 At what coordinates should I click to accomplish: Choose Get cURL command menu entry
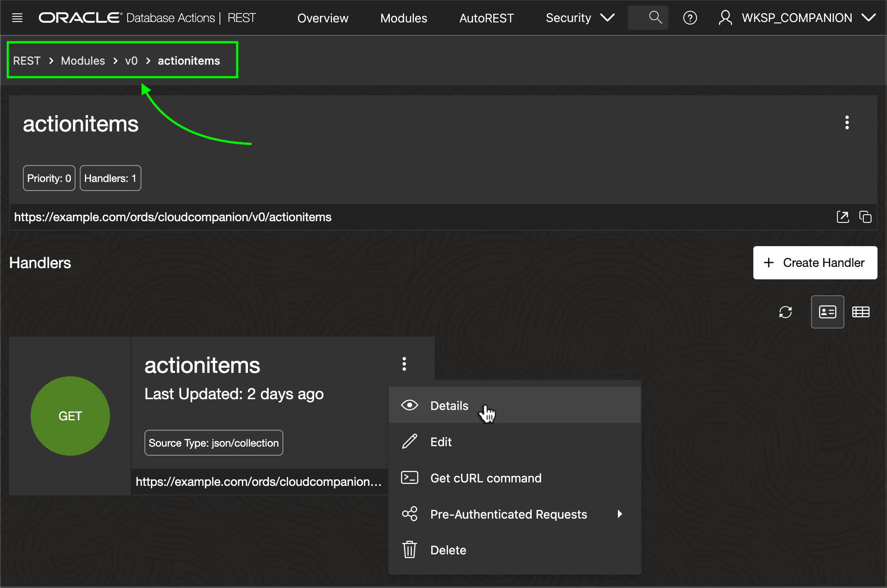pos(514,478)
